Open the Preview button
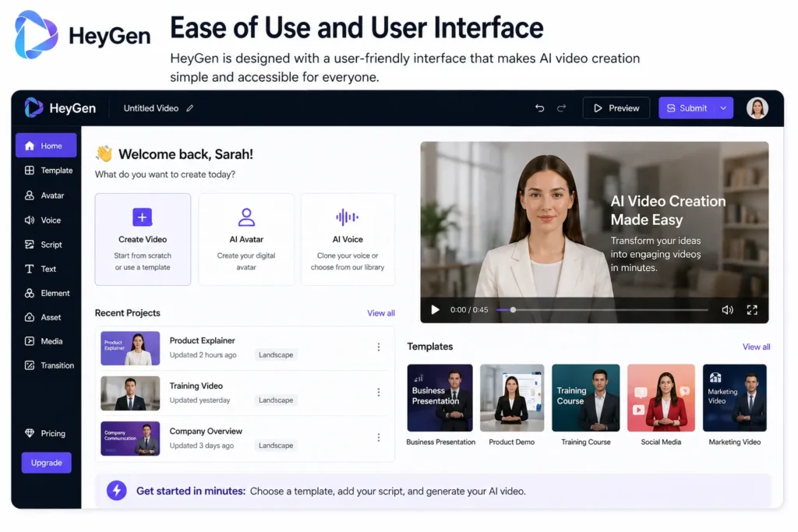The width and height of the screenshot is (798, 532). click(616, 107)
